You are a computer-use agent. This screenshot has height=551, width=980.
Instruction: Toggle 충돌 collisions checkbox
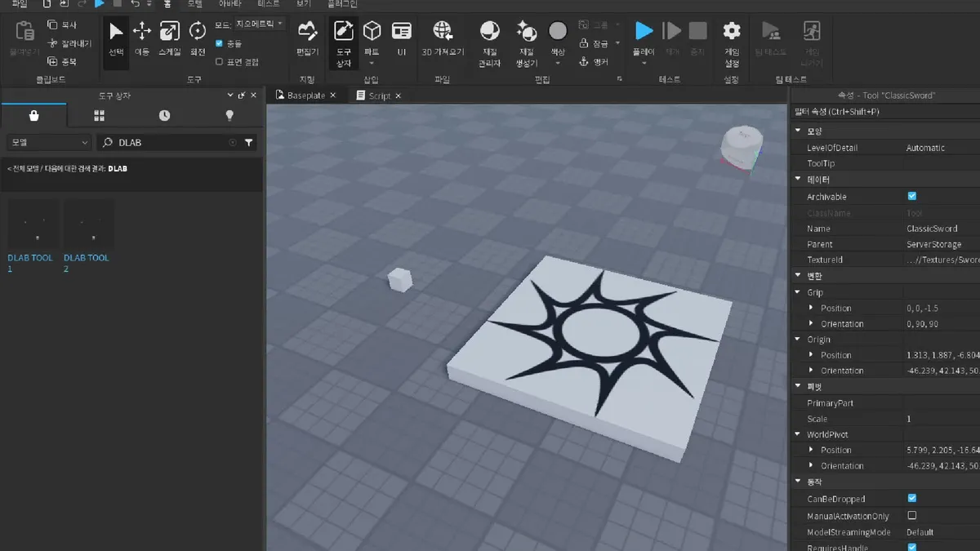pos(219,43)
